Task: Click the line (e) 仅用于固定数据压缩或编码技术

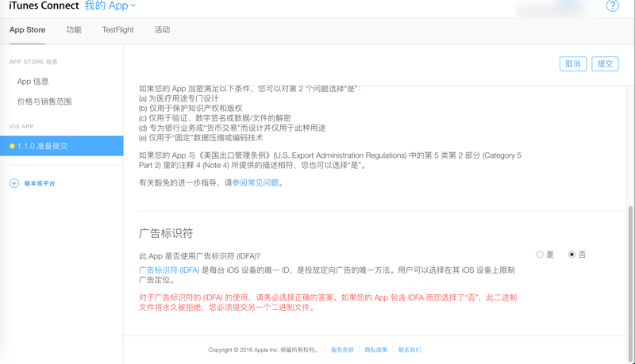Action: coord(201,138)
